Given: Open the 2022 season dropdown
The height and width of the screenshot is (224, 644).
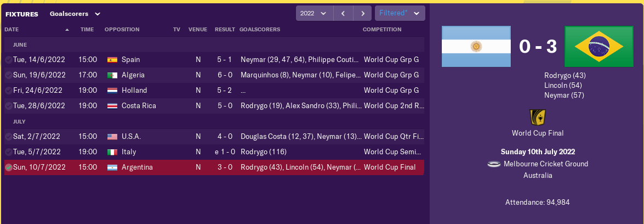Looking at the screenshot, I should [x=314, y=13].
